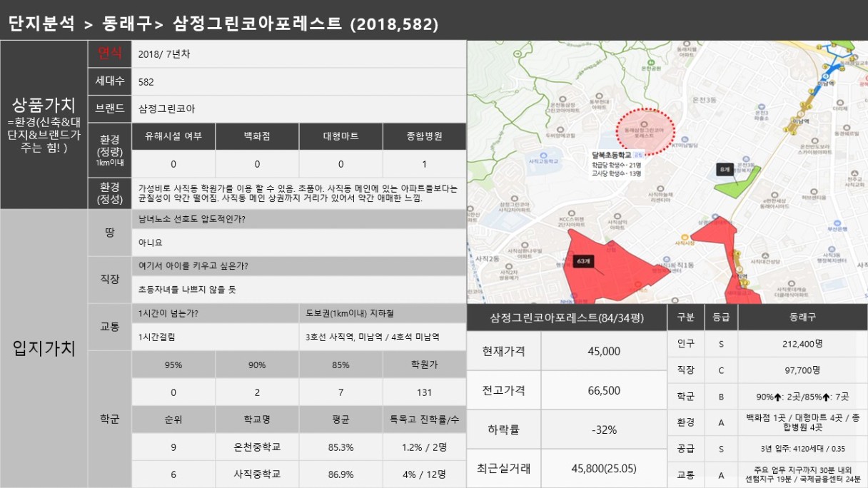Click the 사직중학교 school name cell
Image resolution: width=868 pixels, height=488 pixels.
tap(257, 474)
